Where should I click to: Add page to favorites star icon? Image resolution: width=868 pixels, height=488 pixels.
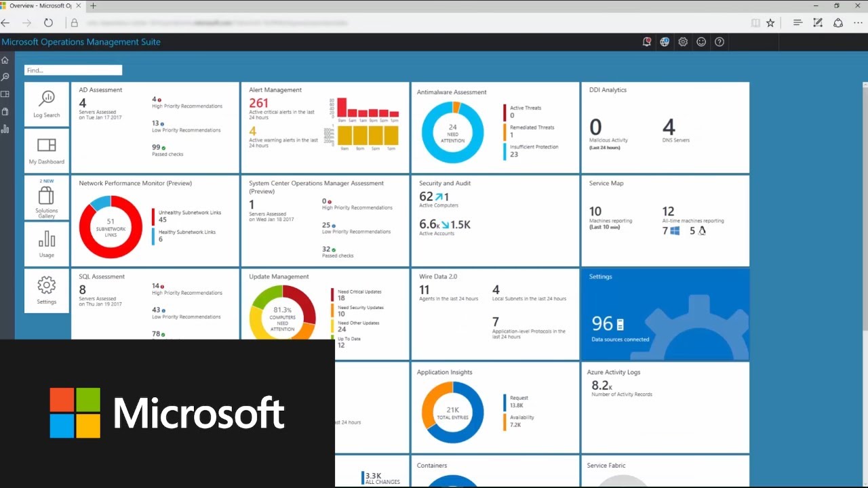tap(770, 22)
